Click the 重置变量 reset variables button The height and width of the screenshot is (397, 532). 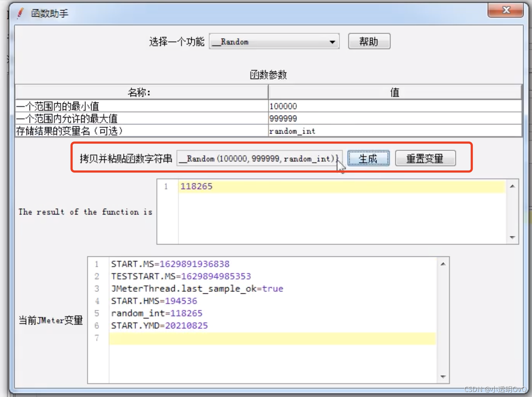425,158
